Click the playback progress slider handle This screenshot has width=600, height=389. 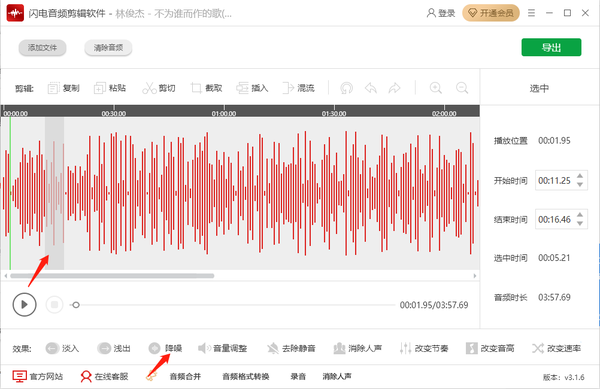(76, 305)
